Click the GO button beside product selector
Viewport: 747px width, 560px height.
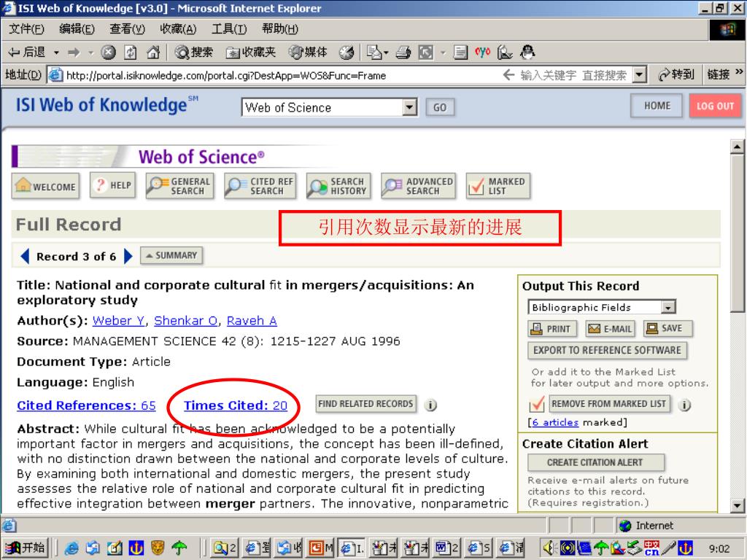440,107
